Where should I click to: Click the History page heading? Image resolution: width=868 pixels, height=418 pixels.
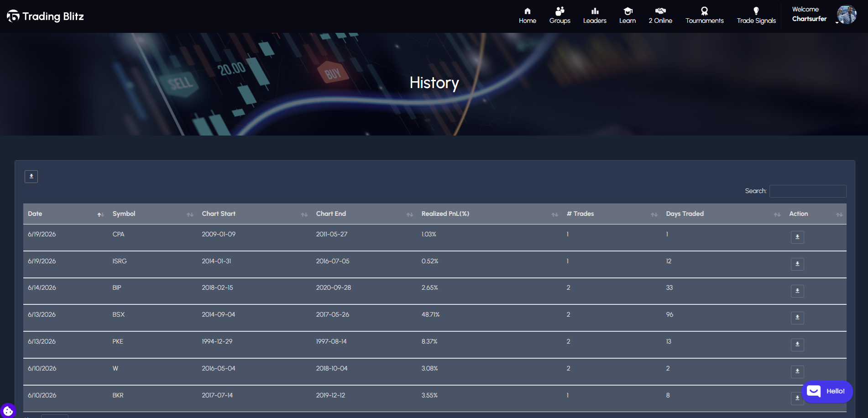point(434,83)
